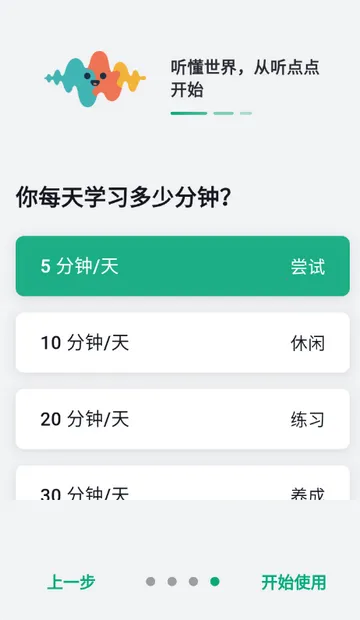Select the second gray page indicator dot
Screen dimensions: 360x620
172,581
